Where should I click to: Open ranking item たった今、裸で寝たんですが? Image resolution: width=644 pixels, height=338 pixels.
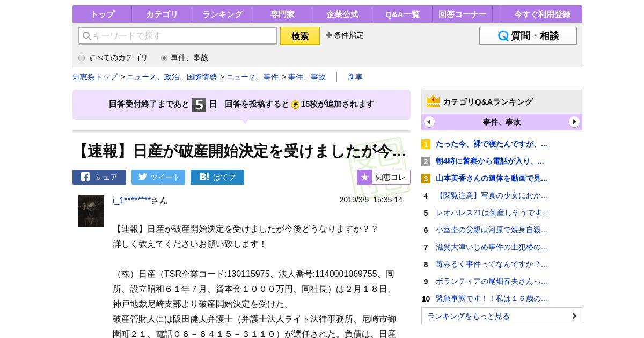492,144
